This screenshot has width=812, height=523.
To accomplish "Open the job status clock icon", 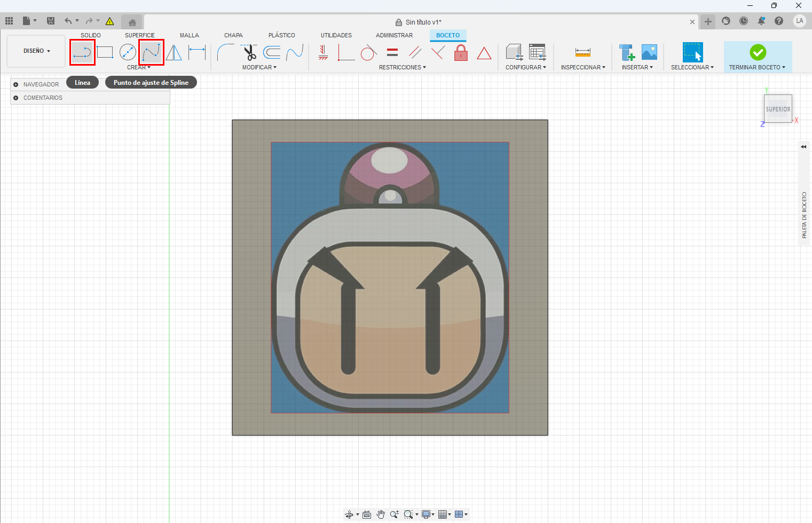I will coord(744,21).
